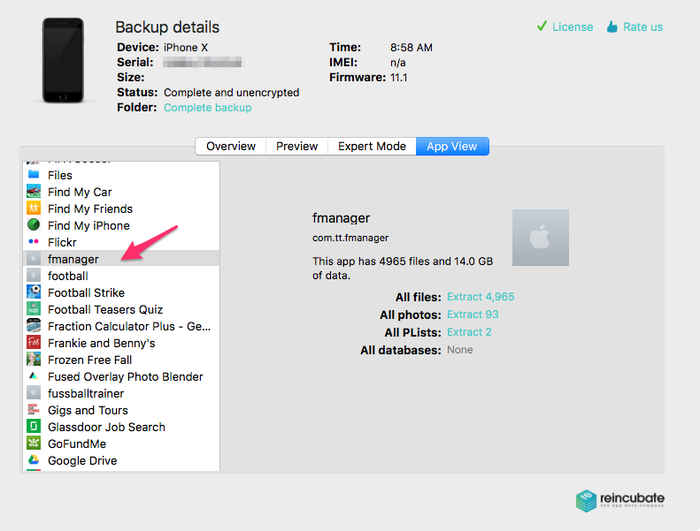Select Fused Overlay Photo Blender in list
700x531 pixels.
[x=121, y=376]
